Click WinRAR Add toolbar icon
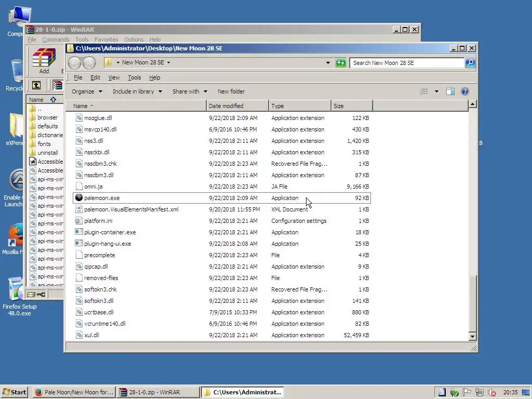The width and height of the screenshot is (532, 399). pos(44,61)
